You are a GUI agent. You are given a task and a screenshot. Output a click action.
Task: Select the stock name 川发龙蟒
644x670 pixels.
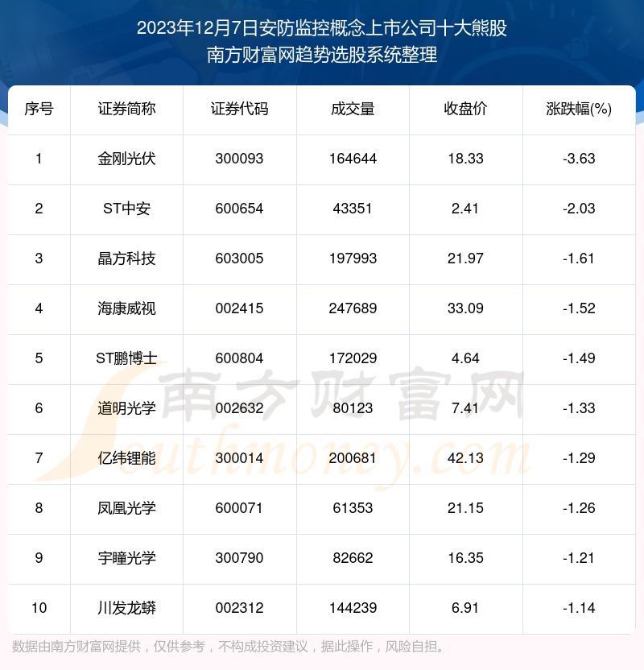127,608
